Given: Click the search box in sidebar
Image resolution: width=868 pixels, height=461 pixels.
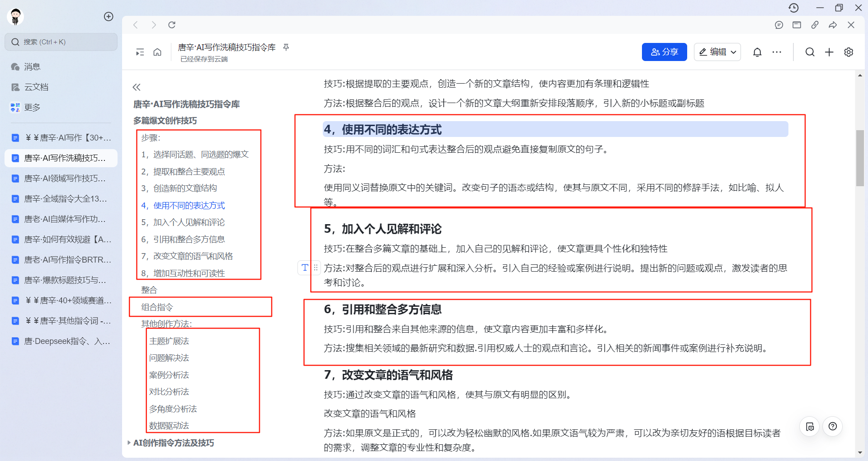Looking at the screenshot, I should pos(61,42).
